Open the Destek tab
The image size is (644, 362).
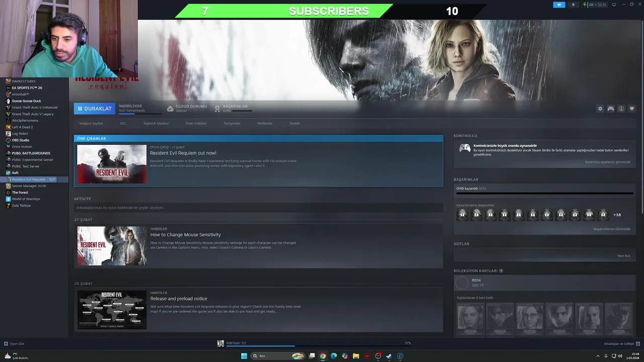click(x=294, y=123)
